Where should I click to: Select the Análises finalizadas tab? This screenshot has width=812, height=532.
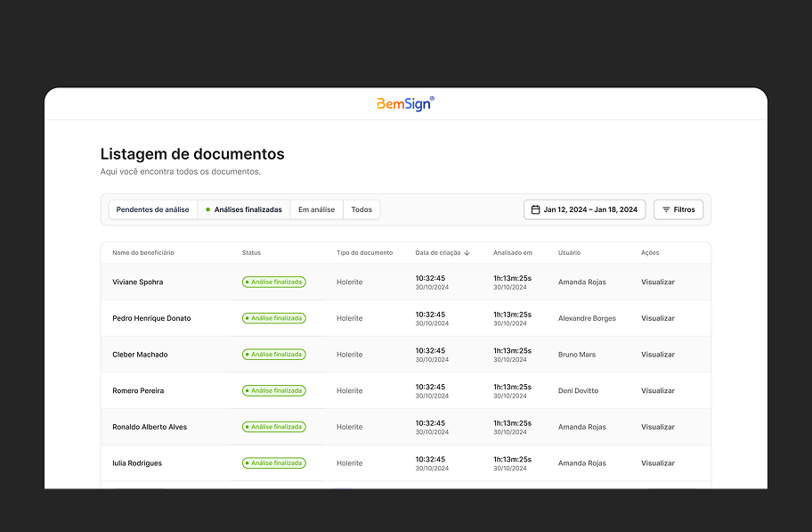(x=244, y=209)
